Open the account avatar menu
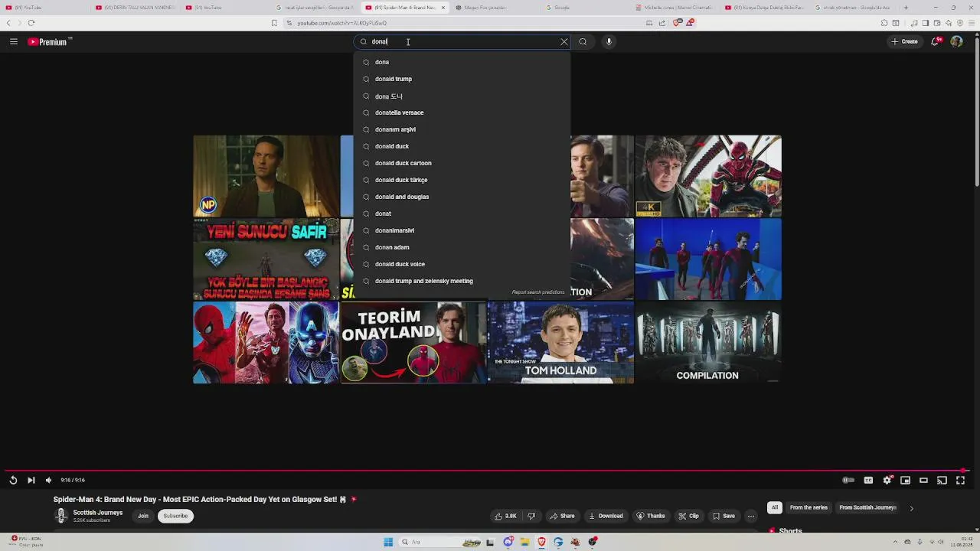This screenshot has width=980, height=551. [x=956, y=41]
